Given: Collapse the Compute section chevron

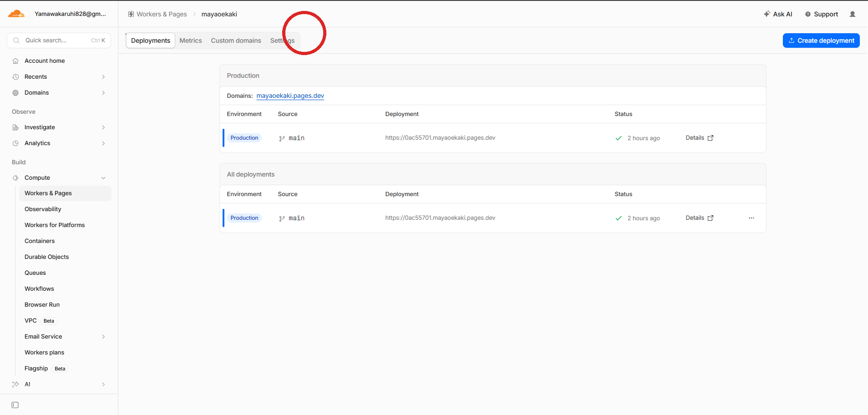Looking at the screenshot, I should click(x=103, y=178).
